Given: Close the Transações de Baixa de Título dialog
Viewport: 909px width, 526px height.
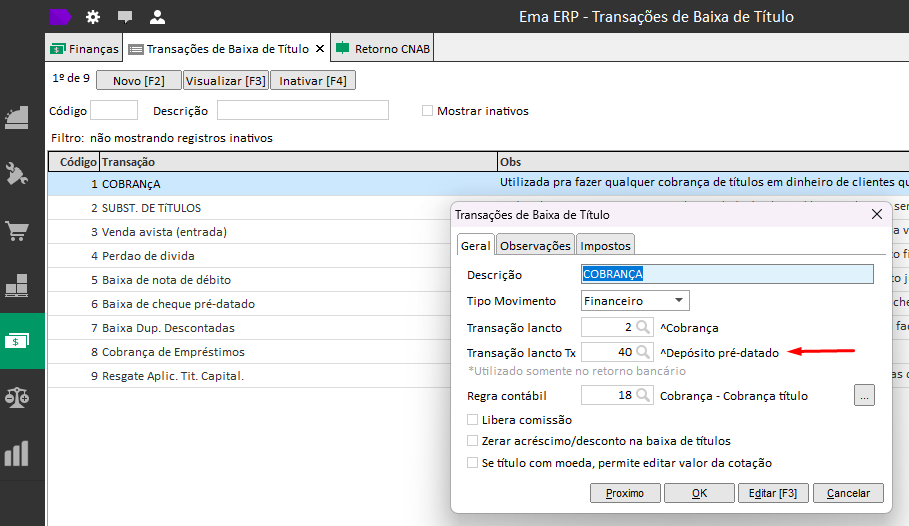Looking at the screenshot, I should [x=877, y=215].
